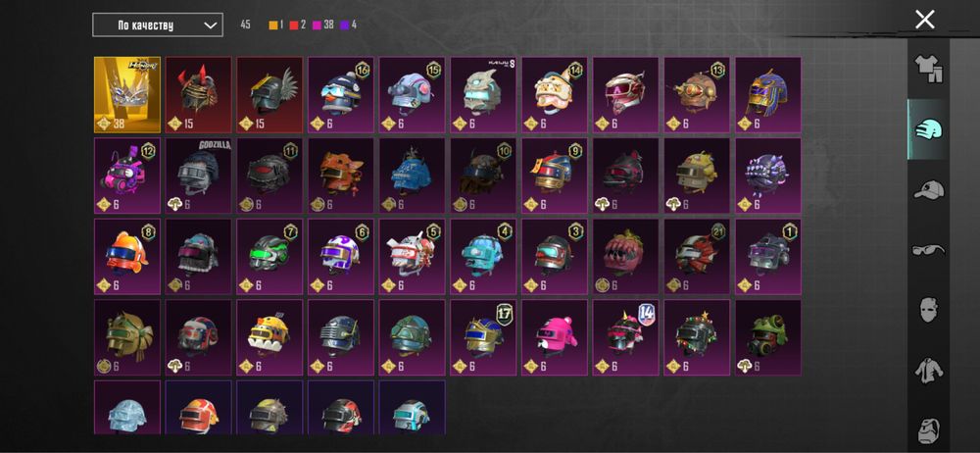The width and height of the screenshot is (980, 453).
Task: Click the orange rarity filter square
Action: pyautogui.click(x=273, y=25)
